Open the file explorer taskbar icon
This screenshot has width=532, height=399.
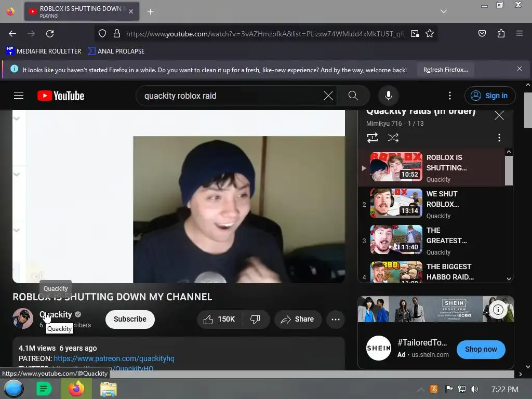click(x=109, y=389)
